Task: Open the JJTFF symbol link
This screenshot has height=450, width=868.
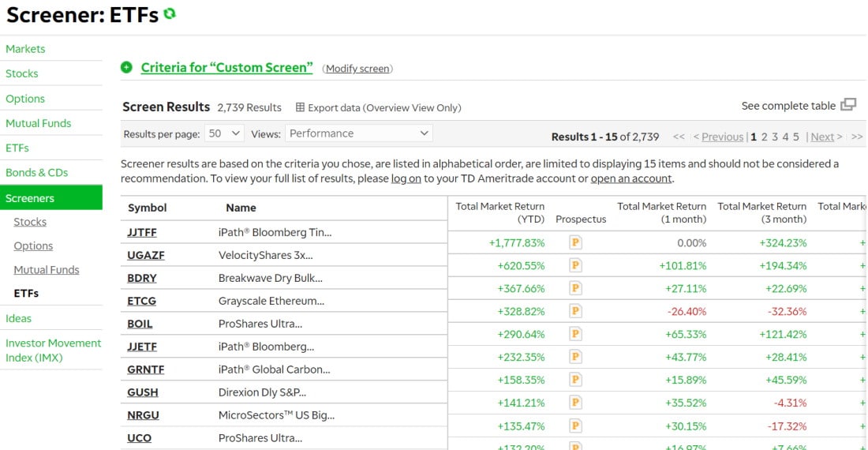Action: (142, 232)
